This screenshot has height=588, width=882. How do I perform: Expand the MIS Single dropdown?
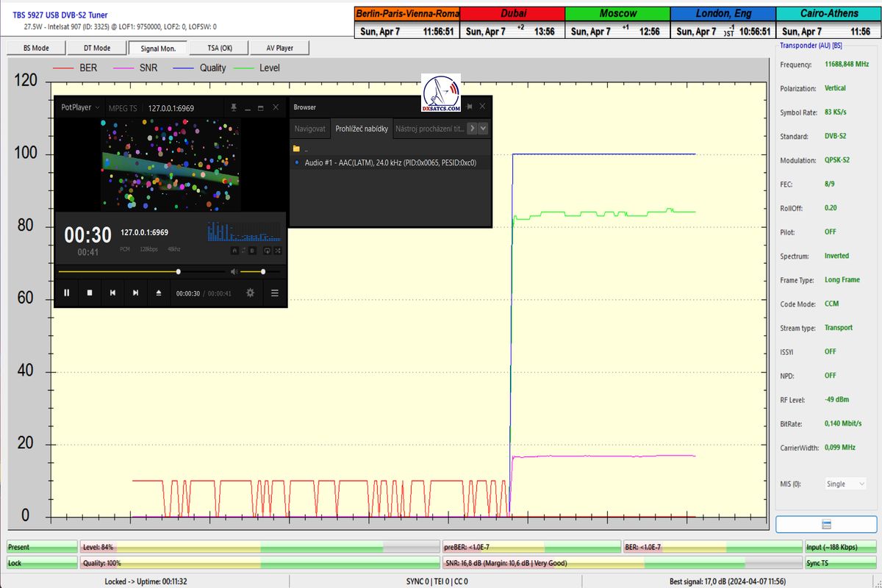(x=845, y=484)
